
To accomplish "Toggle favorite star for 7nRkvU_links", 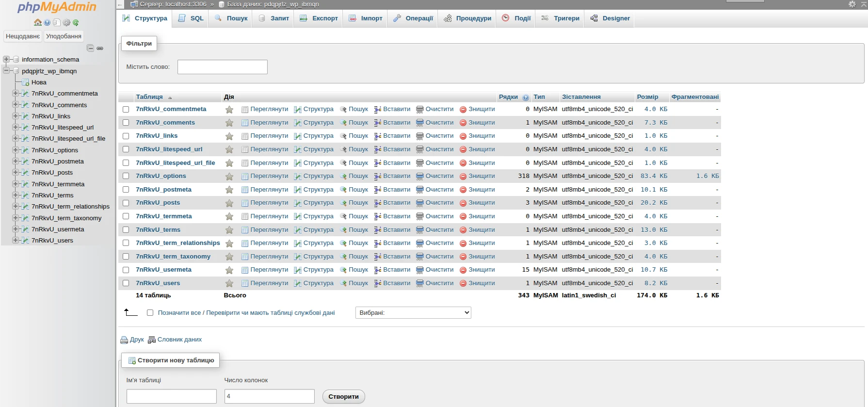I will (229, 136).
